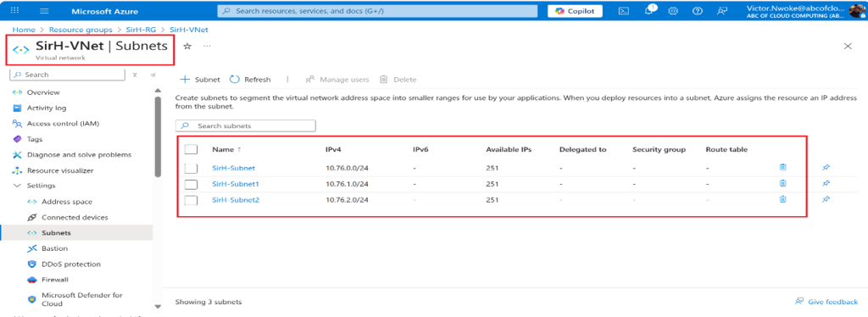
Task: Open the help question mark icon
Action: pos(698,11)
